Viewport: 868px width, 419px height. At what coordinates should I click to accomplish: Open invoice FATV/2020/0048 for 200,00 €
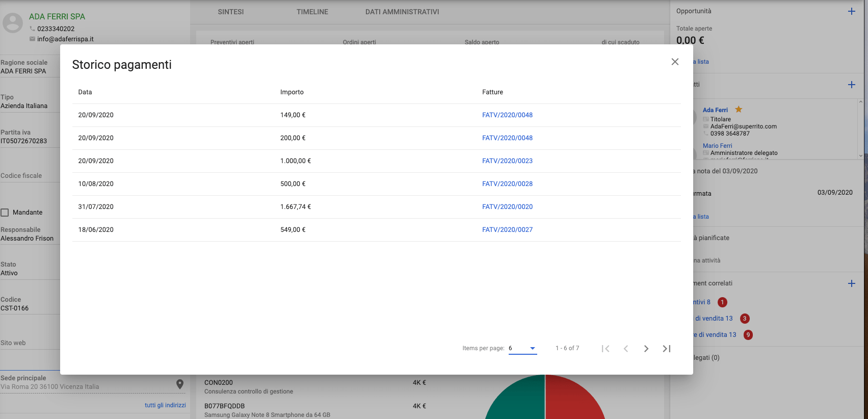click(507, 138)
